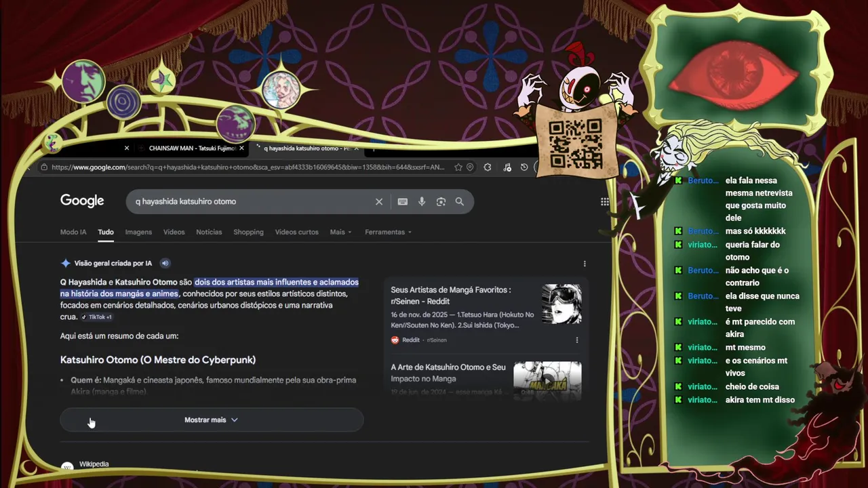Click 'Aqui está um resumo de cada um:' text

coord(119,336)
